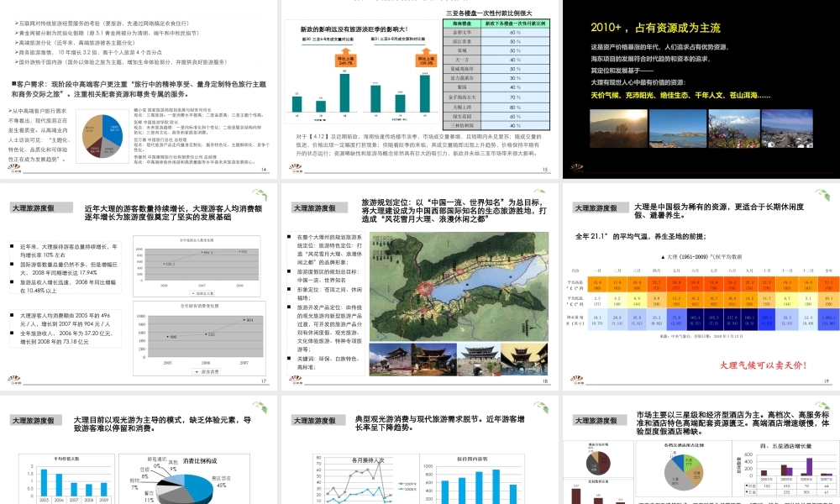840x504 pixels.
Task: Select the '各档次酒店所占比例' pie chart
Action: [683, 469]
